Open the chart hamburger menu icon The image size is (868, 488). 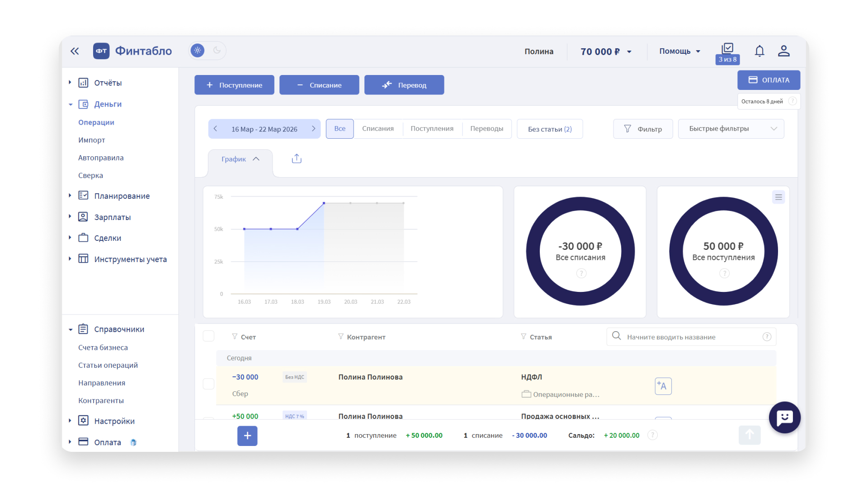778,197
